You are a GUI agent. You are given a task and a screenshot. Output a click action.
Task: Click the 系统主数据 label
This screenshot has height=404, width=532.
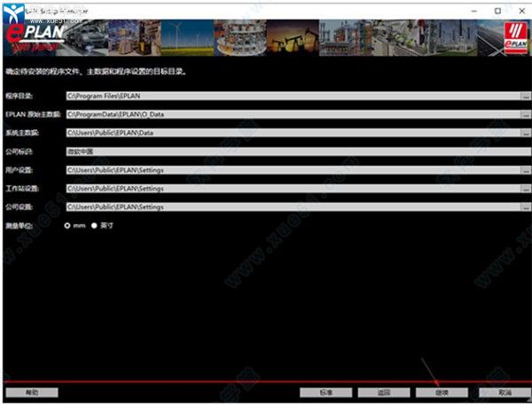pos(22,133)
